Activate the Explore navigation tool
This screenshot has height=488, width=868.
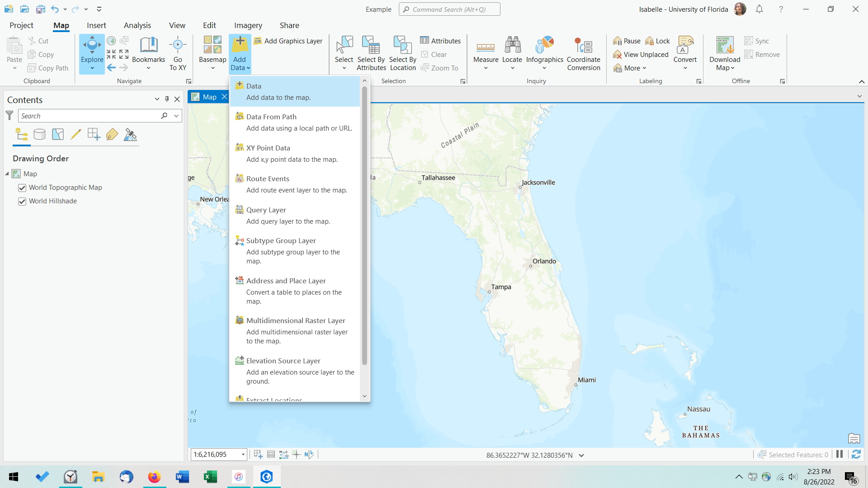92,50
